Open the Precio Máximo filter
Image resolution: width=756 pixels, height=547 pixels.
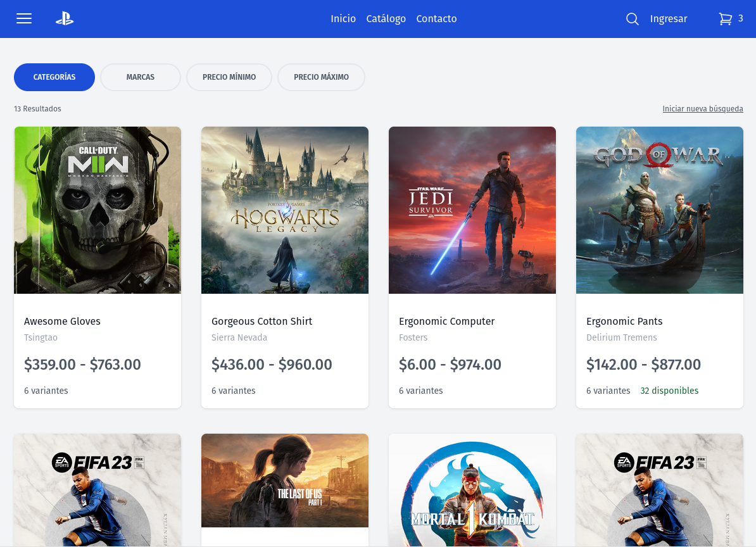321,77
